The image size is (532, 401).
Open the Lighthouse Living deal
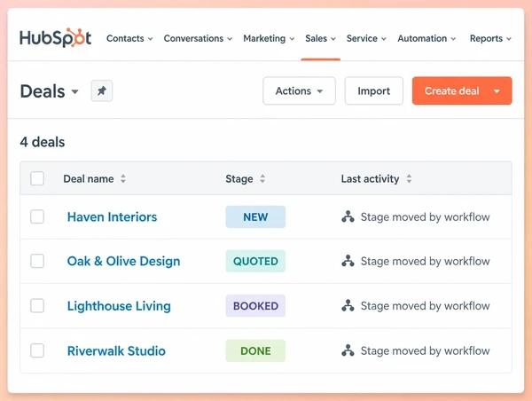[119, 305]
